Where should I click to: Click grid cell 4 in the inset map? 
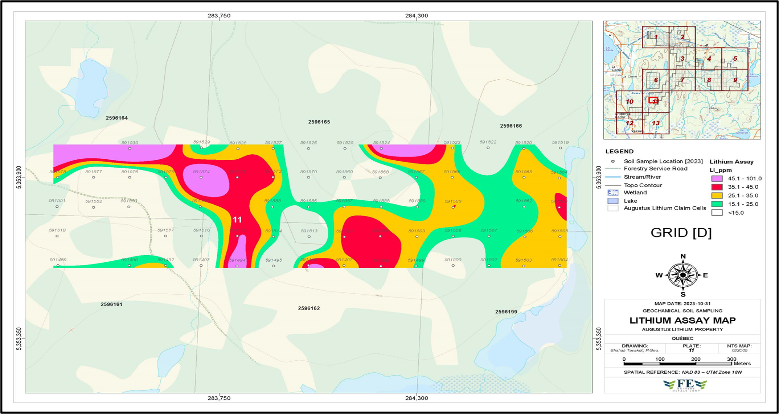click(709, 59)
